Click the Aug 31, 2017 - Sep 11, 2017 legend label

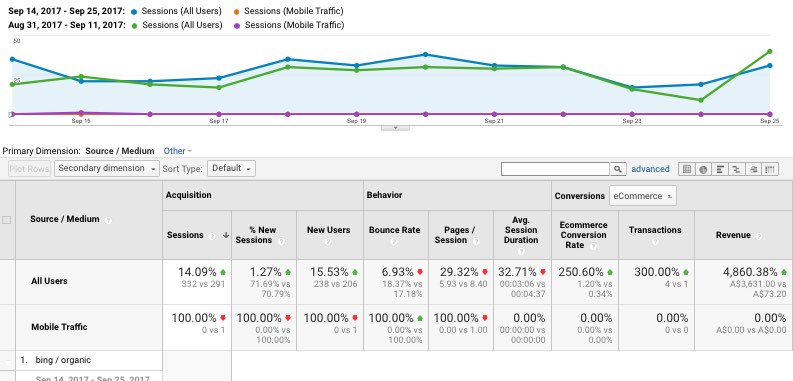[66, 25]
